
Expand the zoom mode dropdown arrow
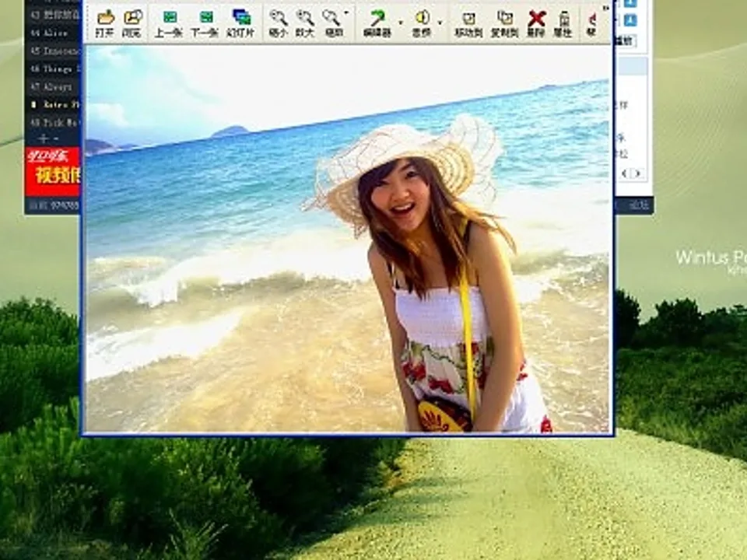pos(347,12)
